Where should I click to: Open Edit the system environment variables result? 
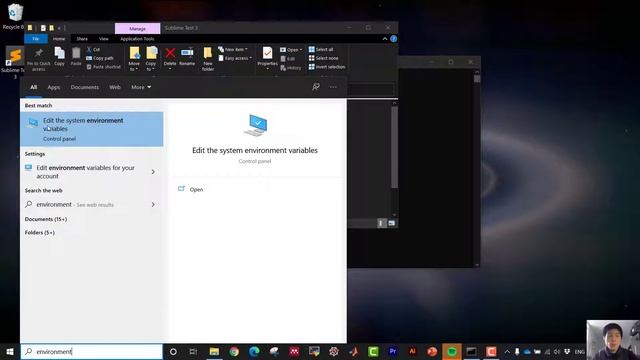pyautogui.click(x=92, y=129)
